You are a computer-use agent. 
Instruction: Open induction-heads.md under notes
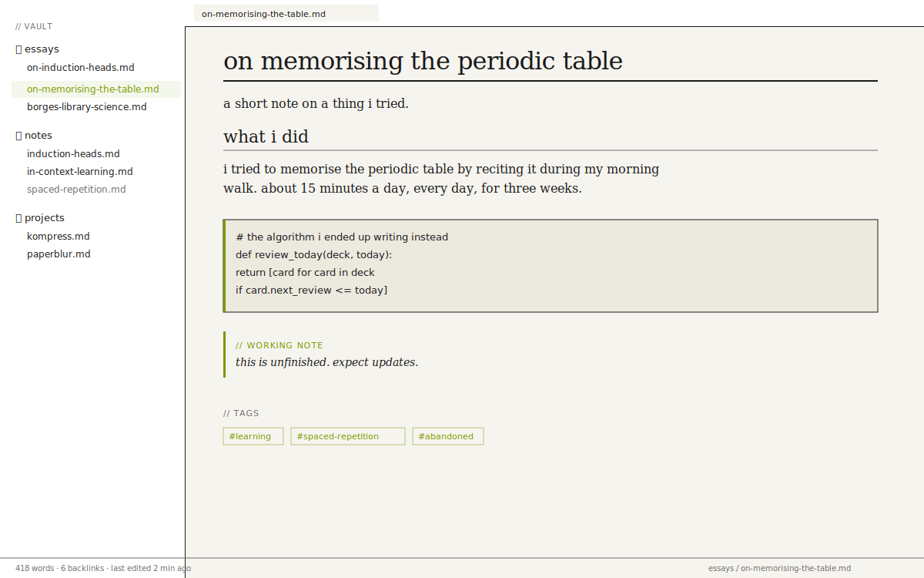pos(73,154)
